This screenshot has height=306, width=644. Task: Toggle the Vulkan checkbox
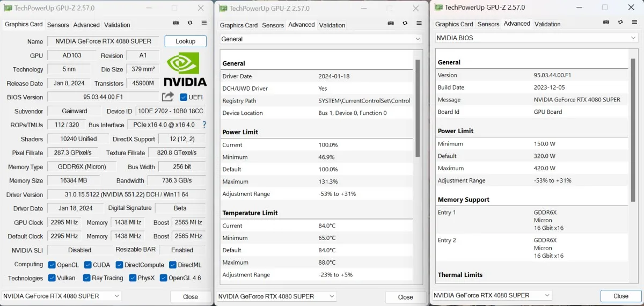[x=52, y=278]
